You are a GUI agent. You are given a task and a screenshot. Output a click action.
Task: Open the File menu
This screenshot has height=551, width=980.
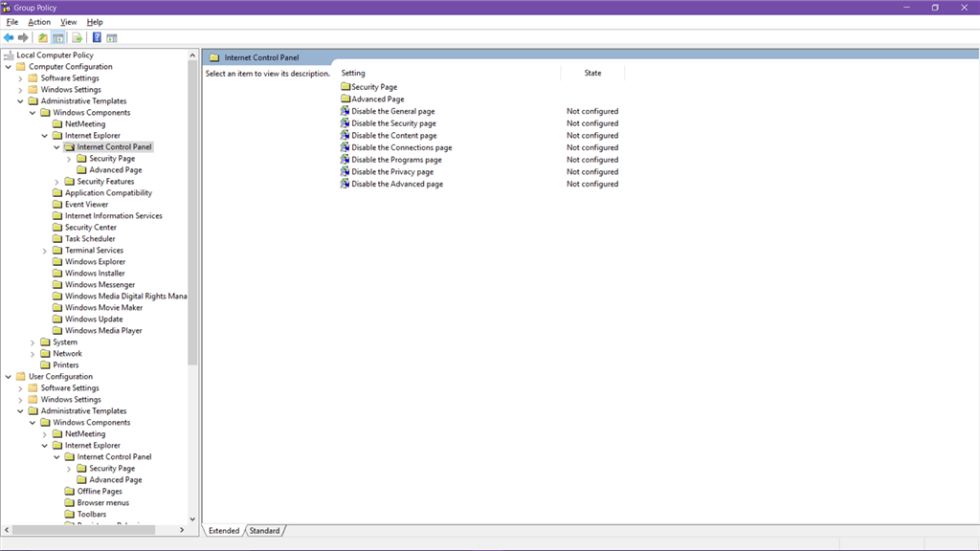tap(11, 21)
